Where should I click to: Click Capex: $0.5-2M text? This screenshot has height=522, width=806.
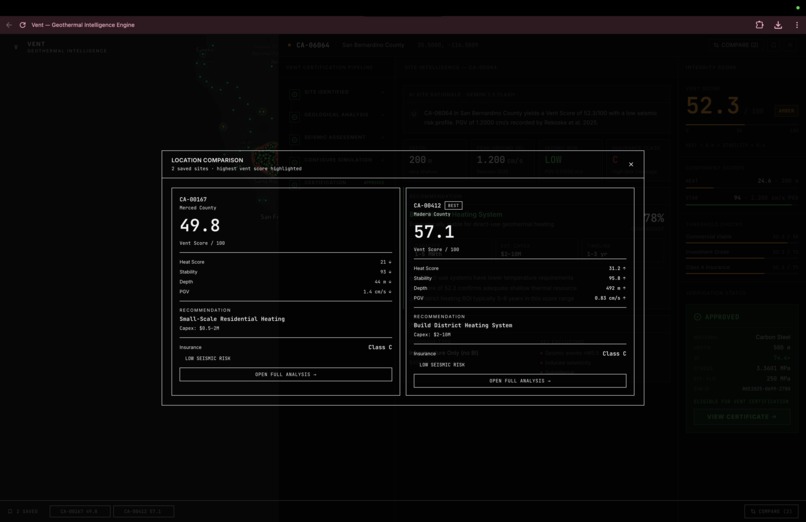click(199, 328)
